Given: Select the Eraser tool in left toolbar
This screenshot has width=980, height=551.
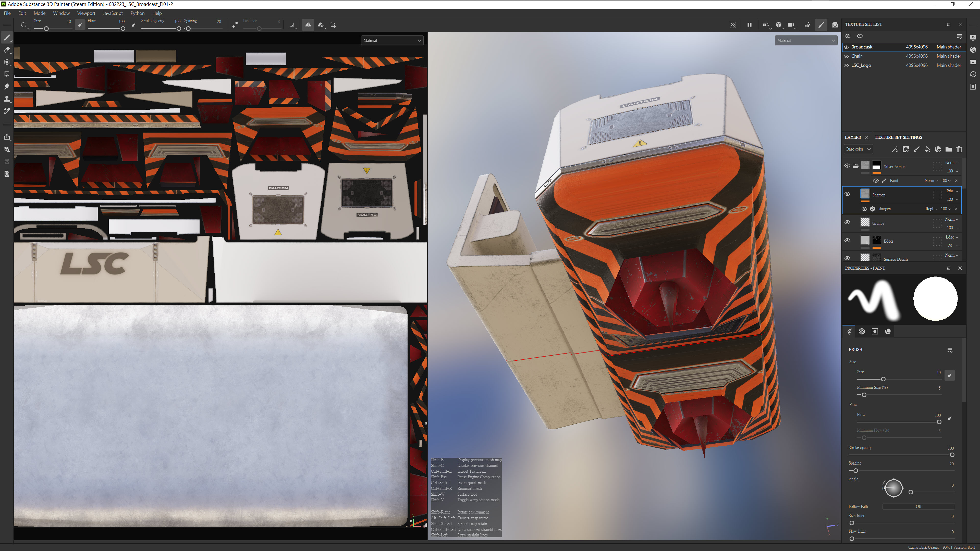Looking at the screenshot, I should click(6, 50).
